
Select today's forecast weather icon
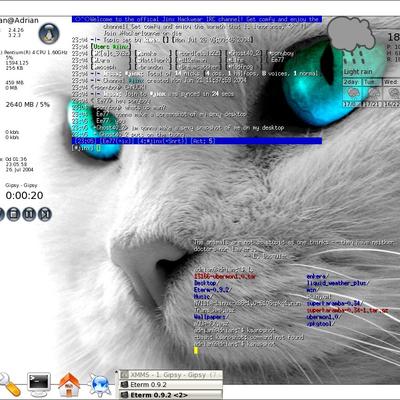click(x=353, y=93)
